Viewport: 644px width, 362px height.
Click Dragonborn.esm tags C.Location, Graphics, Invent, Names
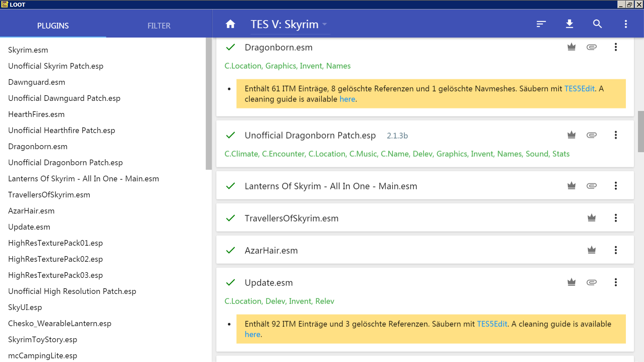287,66
